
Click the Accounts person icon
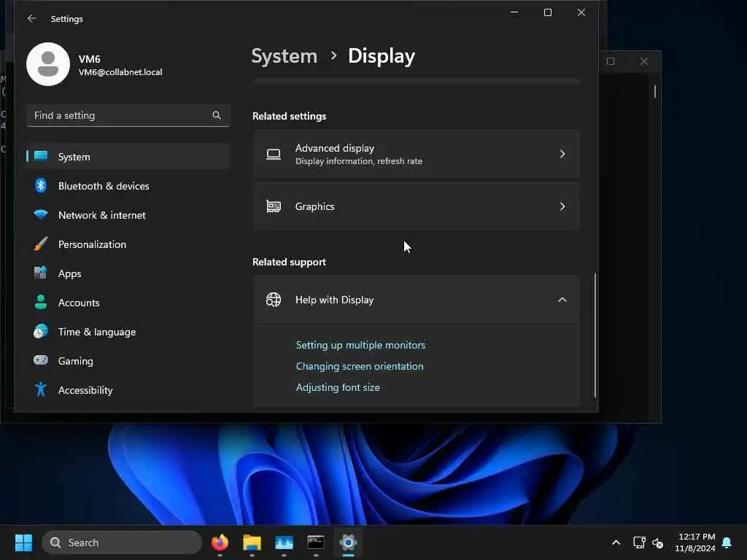point(41,302)
